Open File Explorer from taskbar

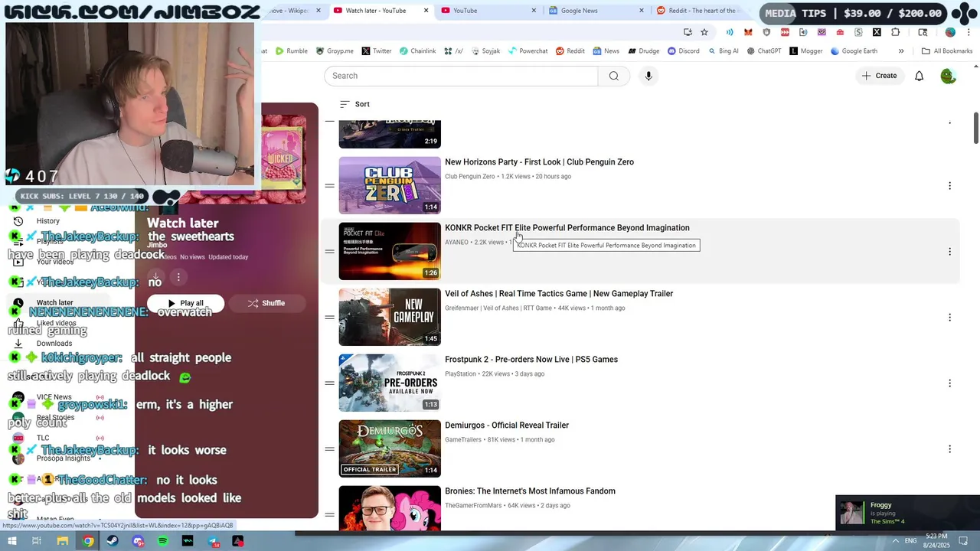63,541
